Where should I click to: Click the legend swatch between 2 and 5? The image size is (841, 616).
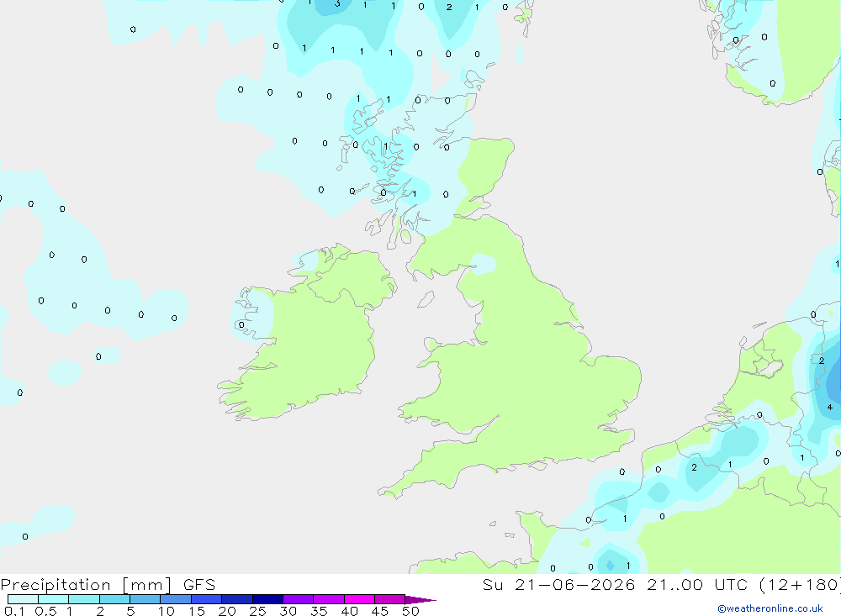coord(114,599)
